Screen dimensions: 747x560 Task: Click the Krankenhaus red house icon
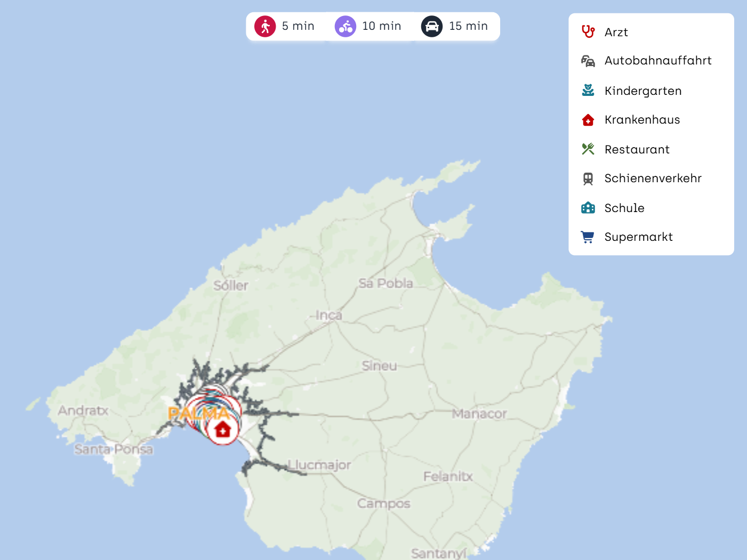coord(588,120)
